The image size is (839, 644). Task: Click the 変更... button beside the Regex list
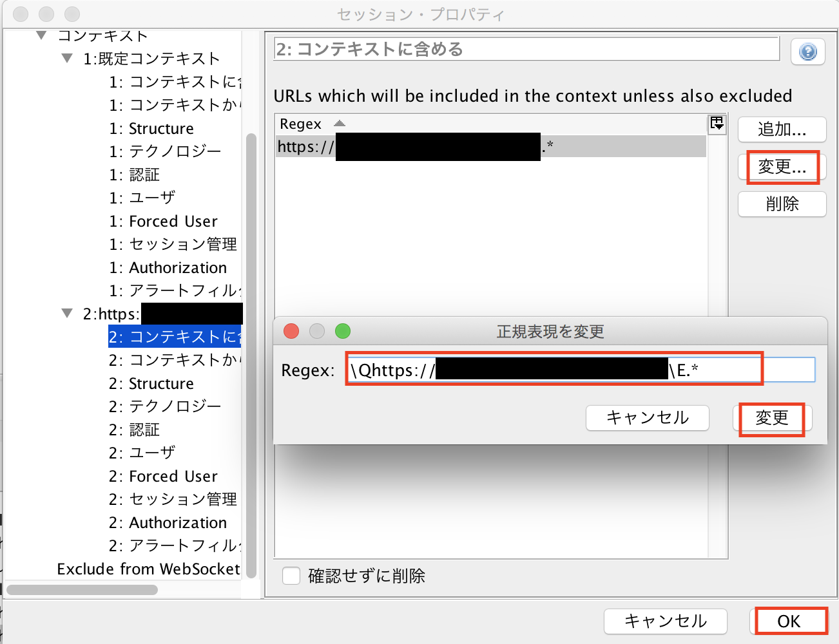click(x=782, y=167)
